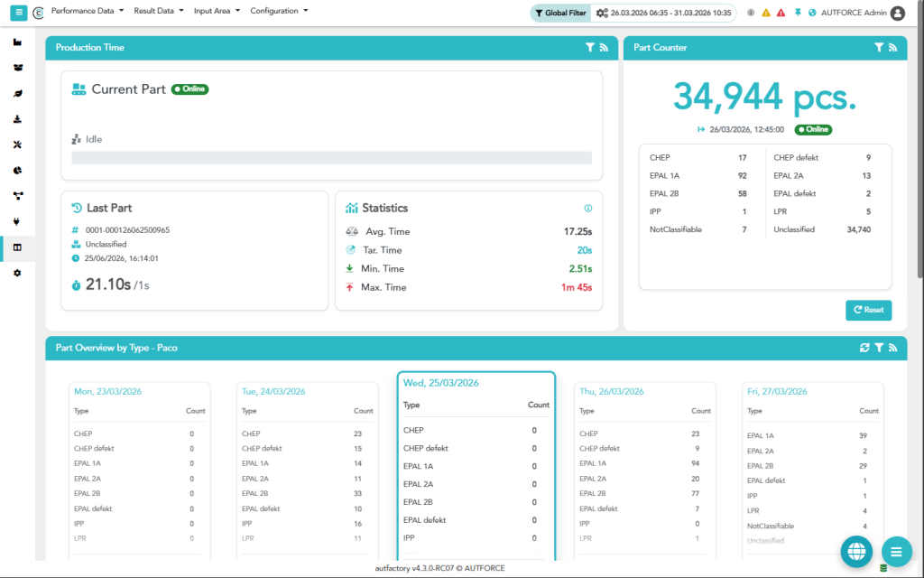Open the plug icon in sidebar
924x578 pixels.
coord(18,222)
